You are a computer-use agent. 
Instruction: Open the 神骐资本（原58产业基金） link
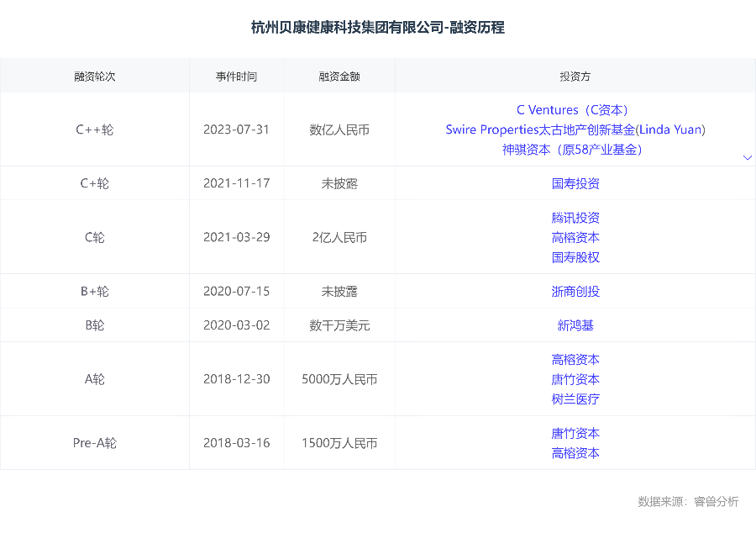tap(572, 150)
